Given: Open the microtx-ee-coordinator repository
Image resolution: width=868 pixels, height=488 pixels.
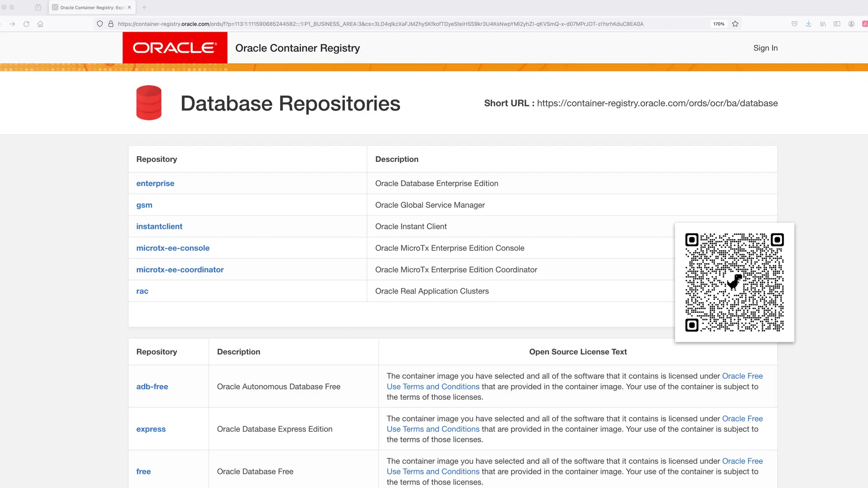Looking at the screenshot, I should [180, 269].
